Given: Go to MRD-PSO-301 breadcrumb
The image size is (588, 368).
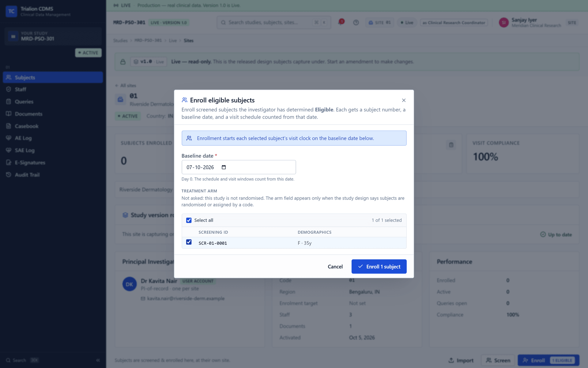Looking at the screenshot, I should click(x=148, y=40).
